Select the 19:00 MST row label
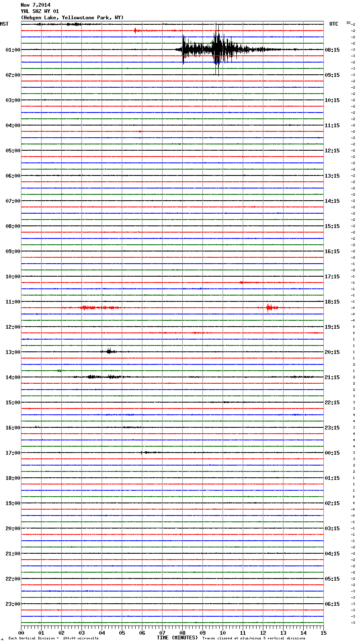Image resolution: width=357 pixels, height=644 pixels. coord(13,503)
